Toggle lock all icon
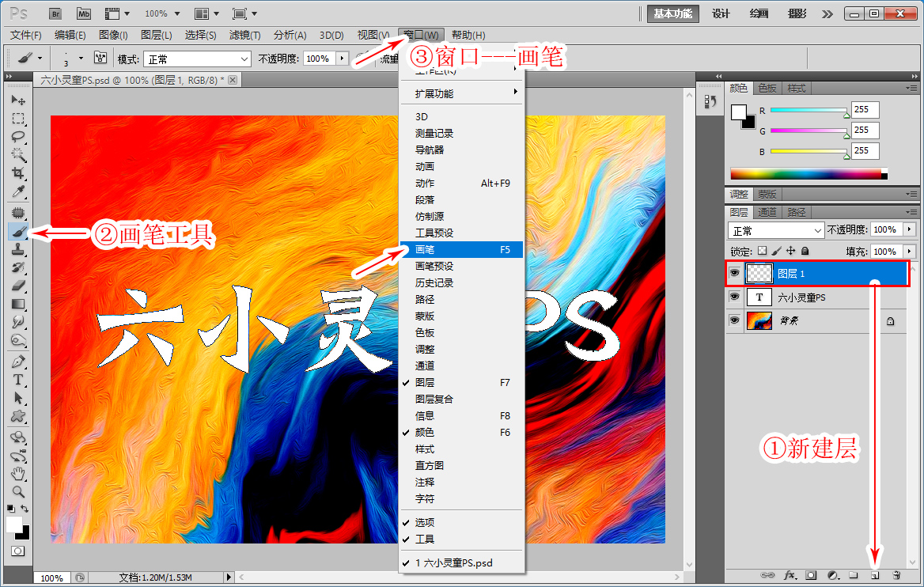 tap(805, 251)
